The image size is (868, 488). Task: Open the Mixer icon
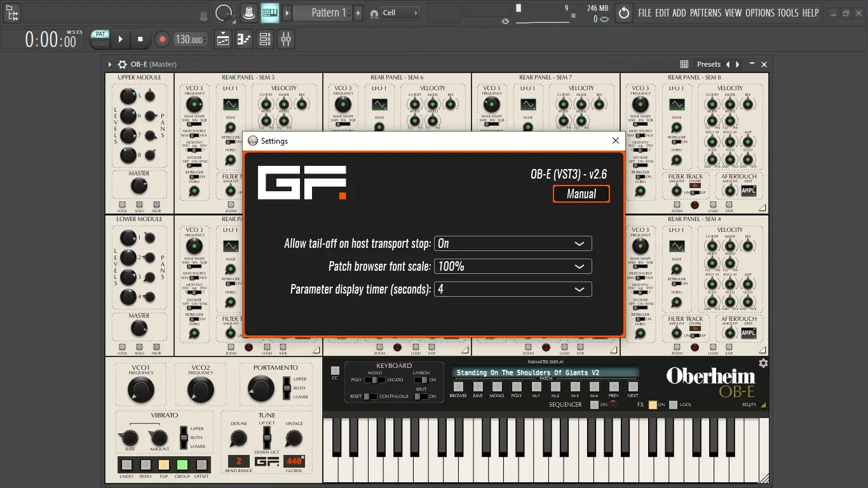[286, 39]
